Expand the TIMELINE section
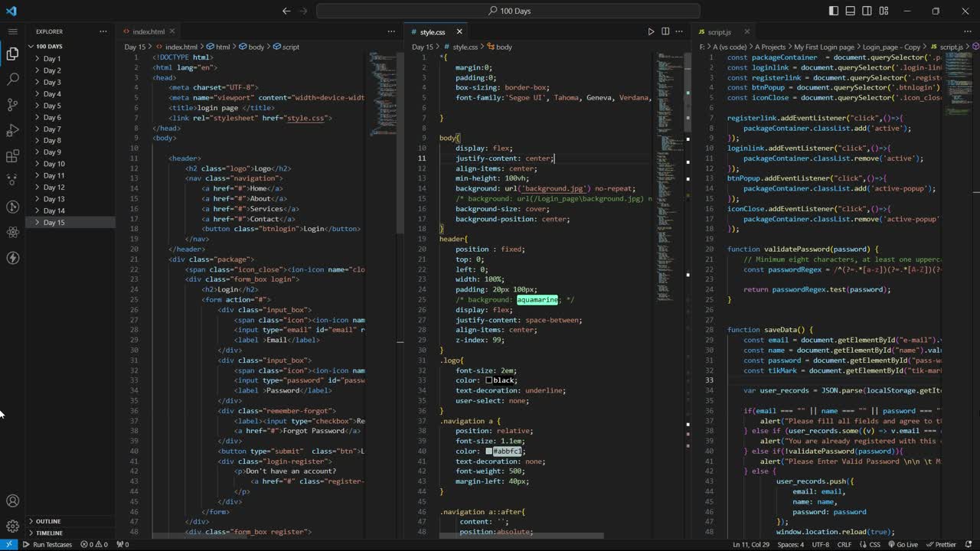 click(x=49, y=533)
